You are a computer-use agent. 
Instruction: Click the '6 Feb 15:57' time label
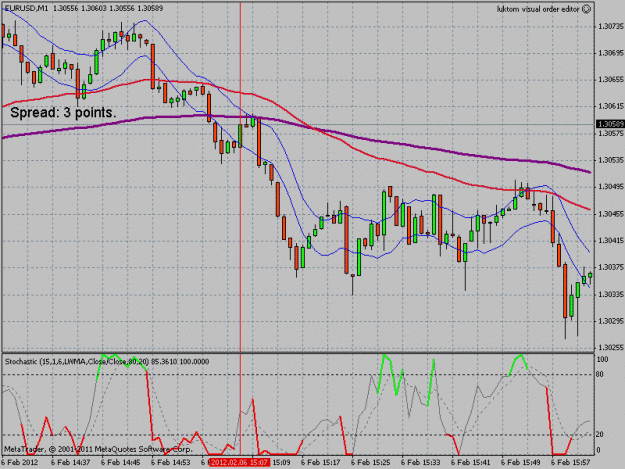(571, 463)
